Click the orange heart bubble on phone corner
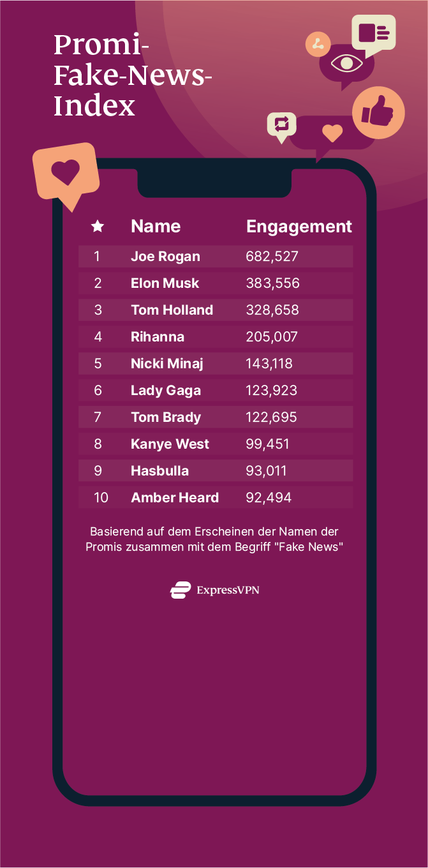428x868 pixels. pyautogui.click(x=65, y=172)
